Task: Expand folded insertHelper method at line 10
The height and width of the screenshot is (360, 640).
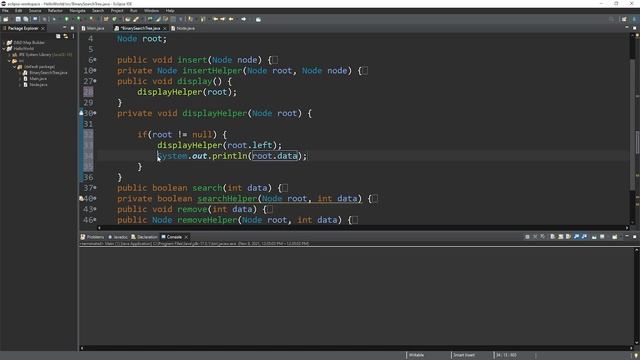Action: [x=95, y=71]
